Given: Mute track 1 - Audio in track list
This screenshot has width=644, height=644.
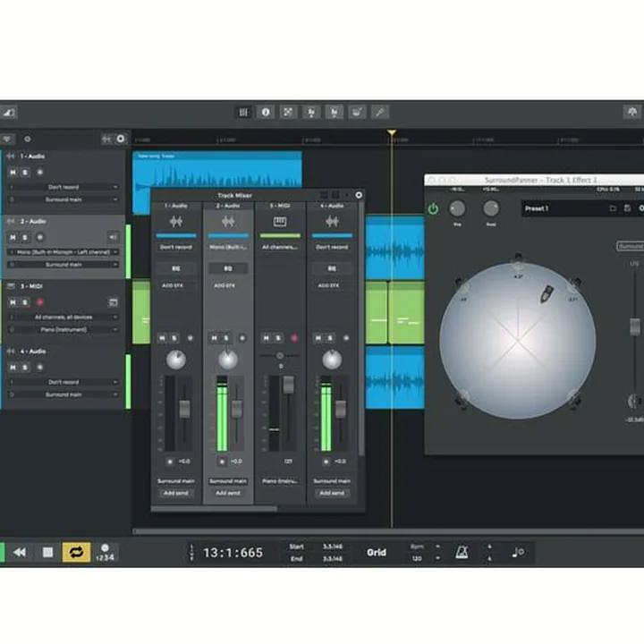Looking at the screenshot, I should coord(13,172).
